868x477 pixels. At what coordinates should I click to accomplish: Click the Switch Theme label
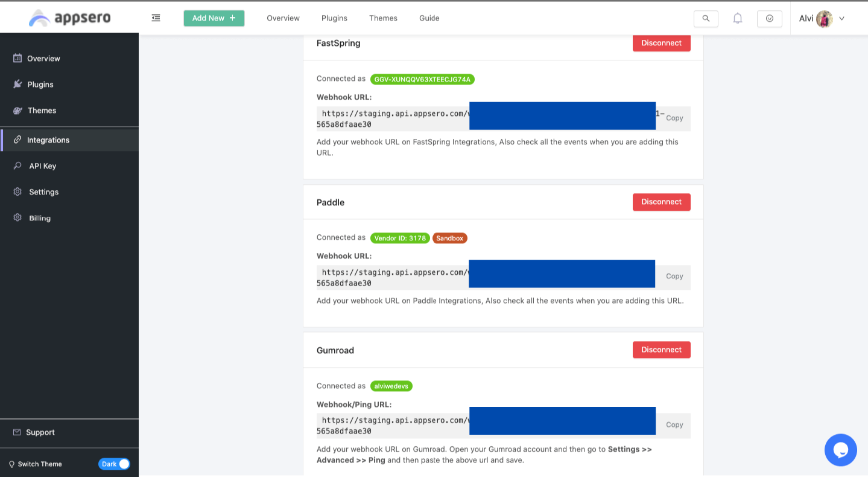(x=40, y=464)
